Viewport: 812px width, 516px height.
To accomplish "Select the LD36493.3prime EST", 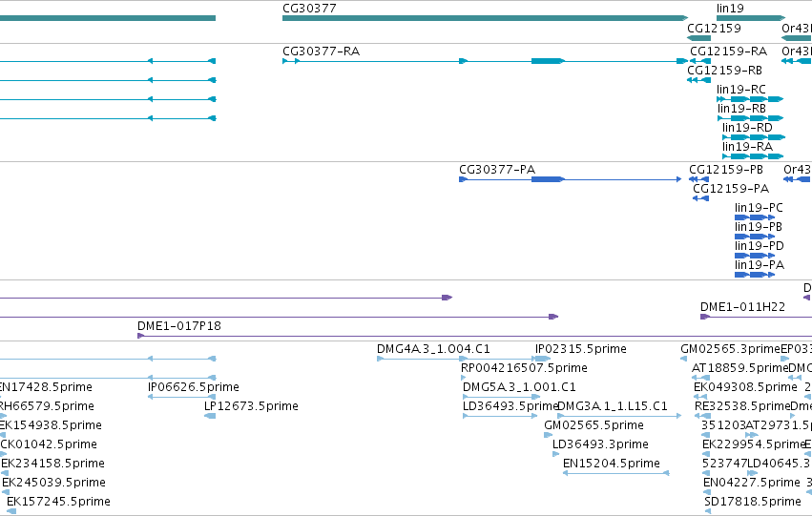I will click(555, 454).
